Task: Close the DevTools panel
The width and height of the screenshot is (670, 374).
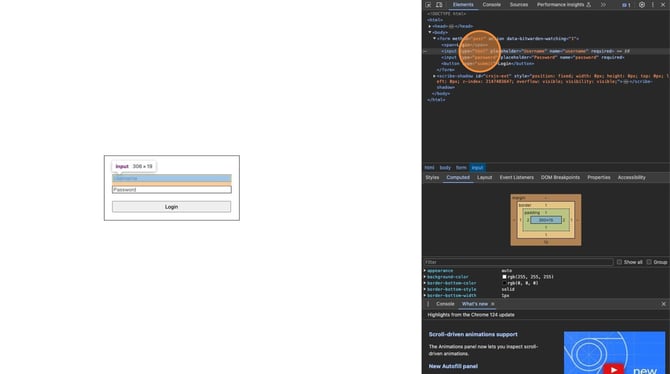Action: pos(663,5)
